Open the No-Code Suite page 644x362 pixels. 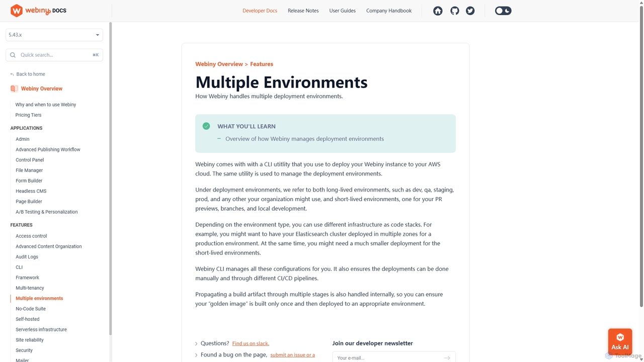pyautogui.click(x=31, y=309)
